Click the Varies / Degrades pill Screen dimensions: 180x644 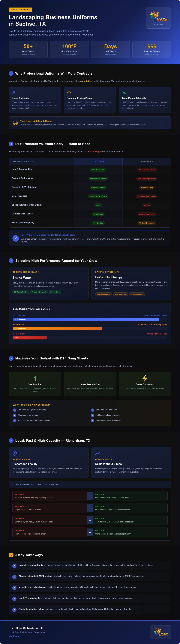coord(147,223)
